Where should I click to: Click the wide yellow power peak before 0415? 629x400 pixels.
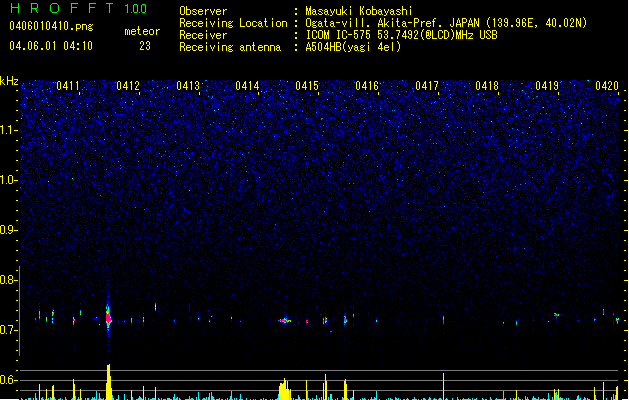284,389
